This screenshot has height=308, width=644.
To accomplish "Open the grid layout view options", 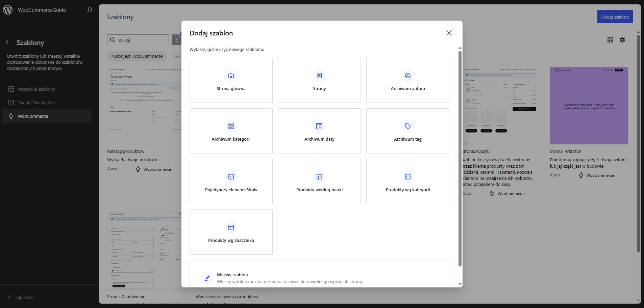I will [610, 40].
